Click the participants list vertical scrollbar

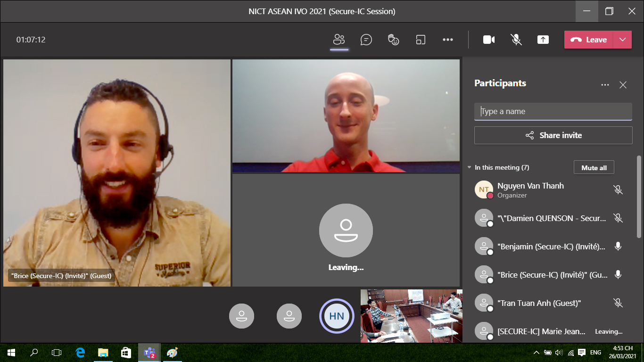point(639,198)
